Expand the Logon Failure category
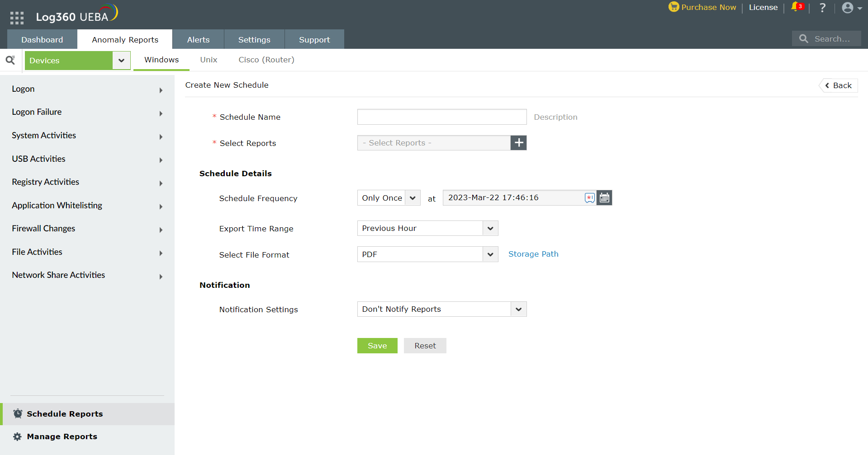 161,113
